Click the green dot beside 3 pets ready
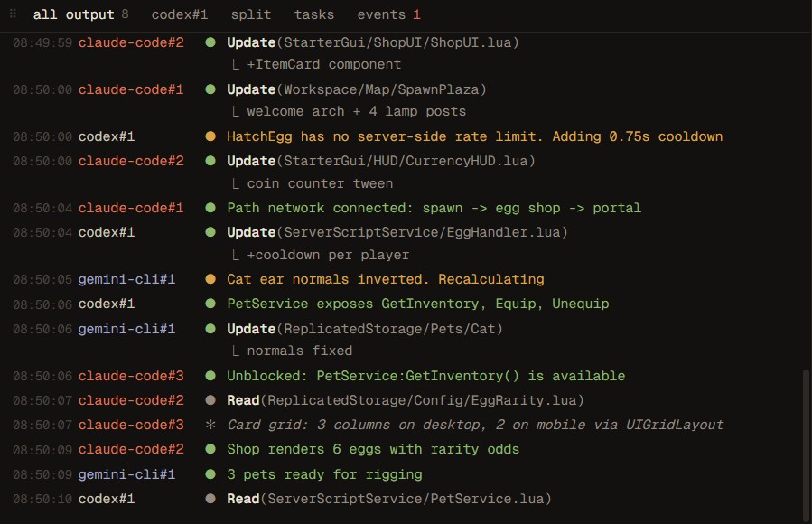 (x=210, y=473)
